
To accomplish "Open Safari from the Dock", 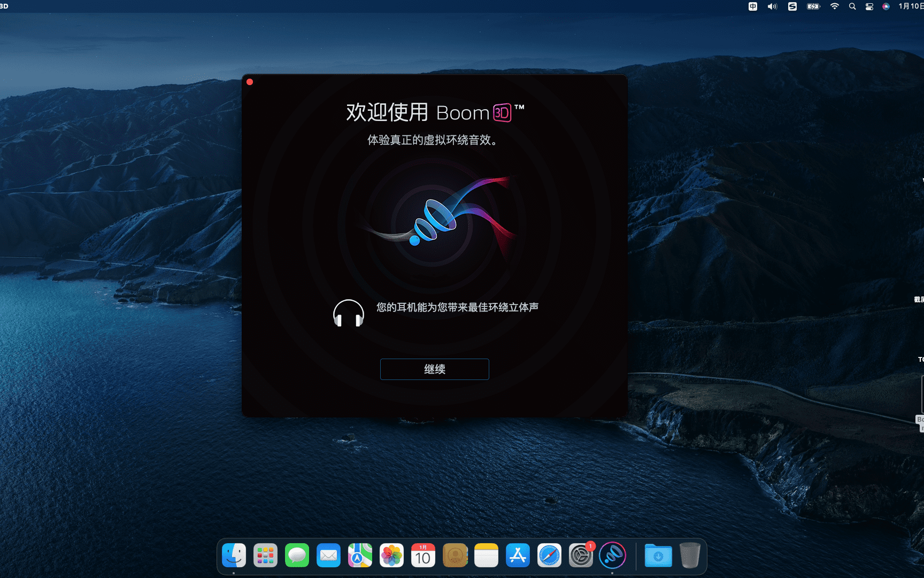I will point(550,556).
